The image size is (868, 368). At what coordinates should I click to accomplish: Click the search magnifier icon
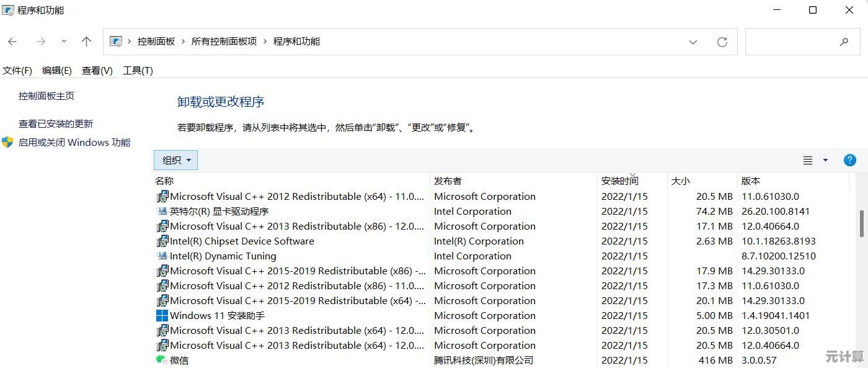[x=844, y=42]
